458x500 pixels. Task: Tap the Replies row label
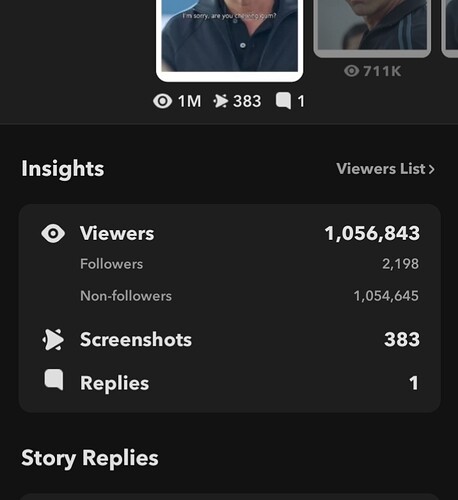(x=115, y=383)
